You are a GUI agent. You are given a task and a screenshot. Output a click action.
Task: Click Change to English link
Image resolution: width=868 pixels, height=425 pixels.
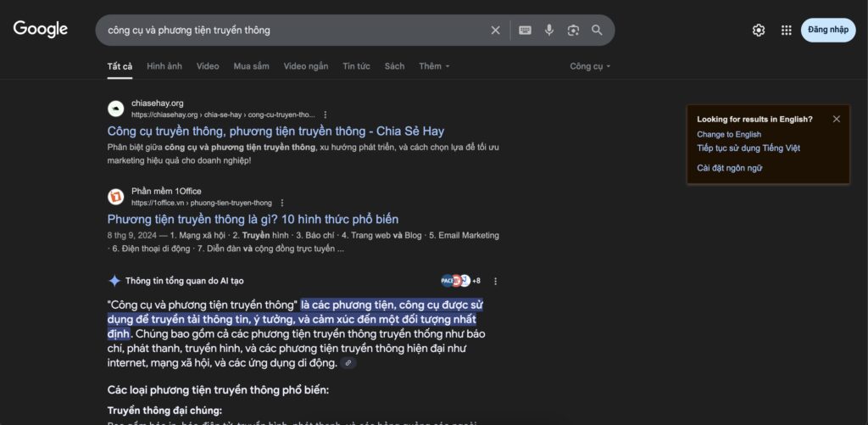(729, 135)
